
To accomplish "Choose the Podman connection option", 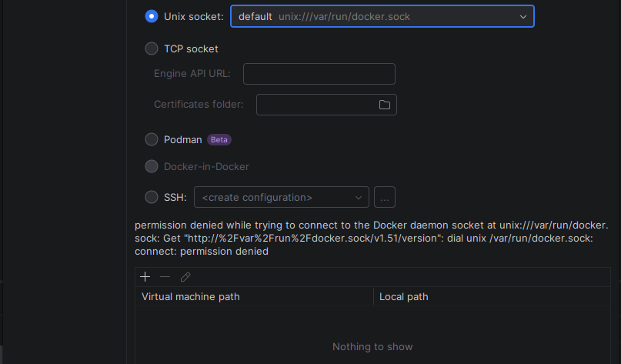I will [152, 140].
